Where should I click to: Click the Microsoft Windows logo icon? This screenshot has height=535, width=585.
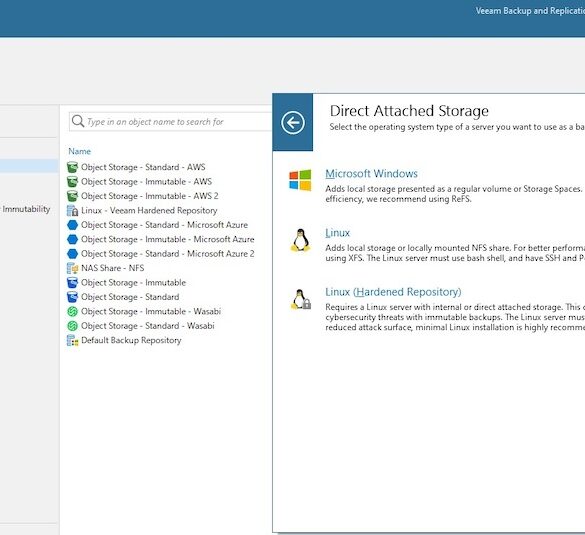(x=300, y=180)
